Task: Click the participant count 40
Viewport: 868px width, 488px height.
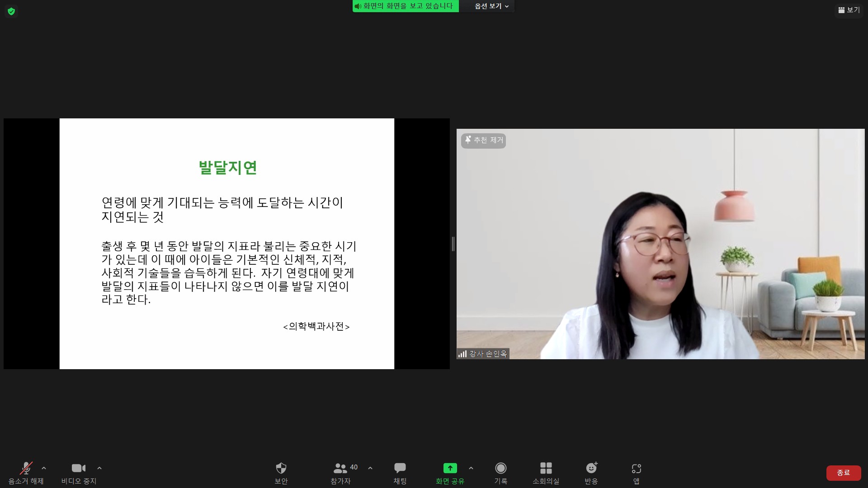Action: point(354,467)
